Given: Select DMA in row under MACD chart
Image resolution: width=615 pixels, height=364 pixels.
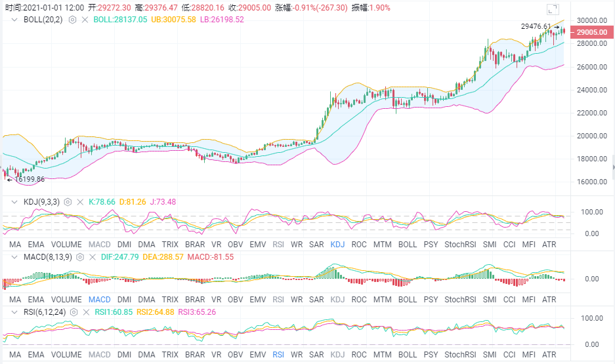Looking at the screenshot, I should pyautogui.click(x=146, y=300).
